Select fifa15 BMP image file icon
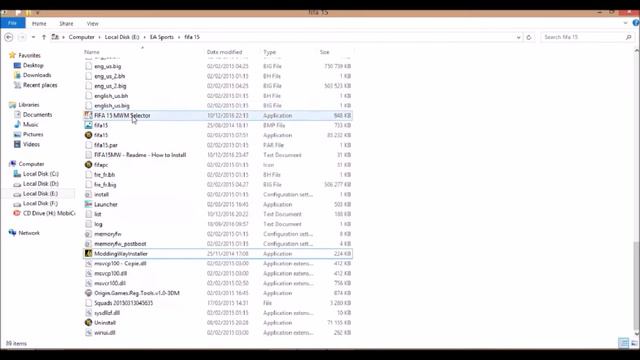 coord(88,125)
